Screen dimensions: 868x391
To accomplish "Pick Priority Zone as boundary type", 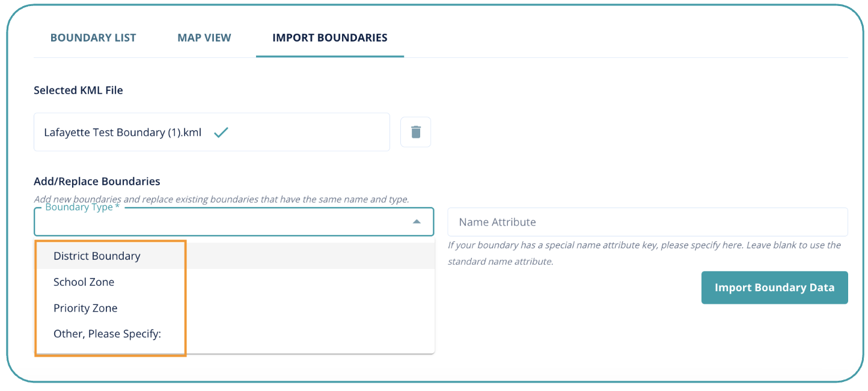I will (x=85, y=308).
